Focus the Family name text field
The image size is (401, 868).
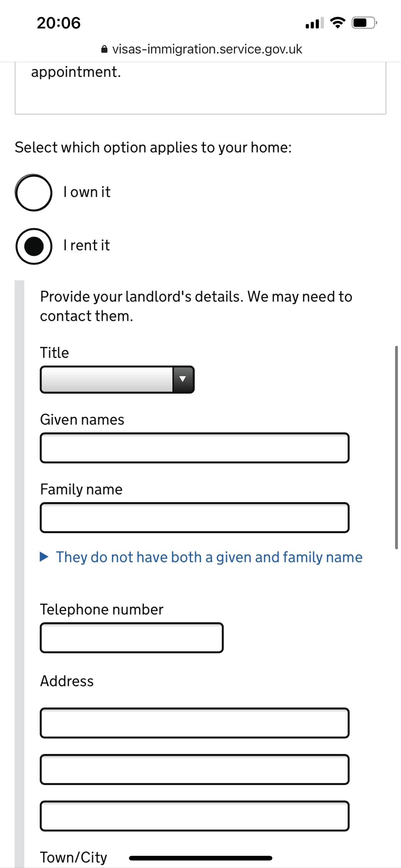tap(194, 517)
